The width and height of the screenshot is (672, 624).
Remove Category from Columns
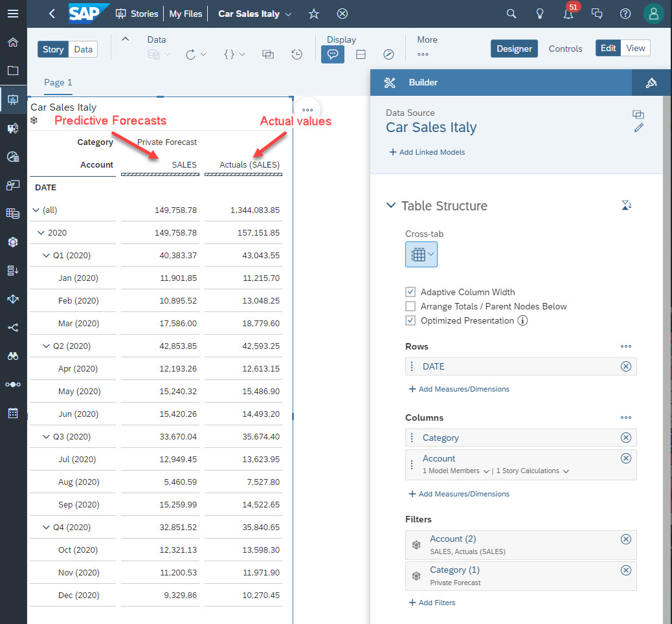point(626,438)
